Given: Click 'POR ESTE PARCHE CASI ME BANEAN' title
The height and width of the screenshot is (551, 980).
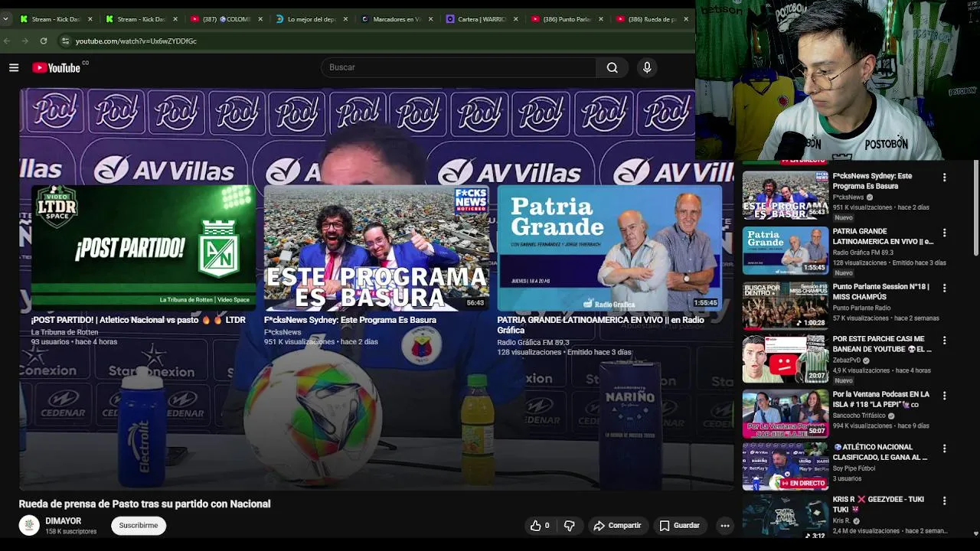Looking at the screenshot, I should (882, 344).
